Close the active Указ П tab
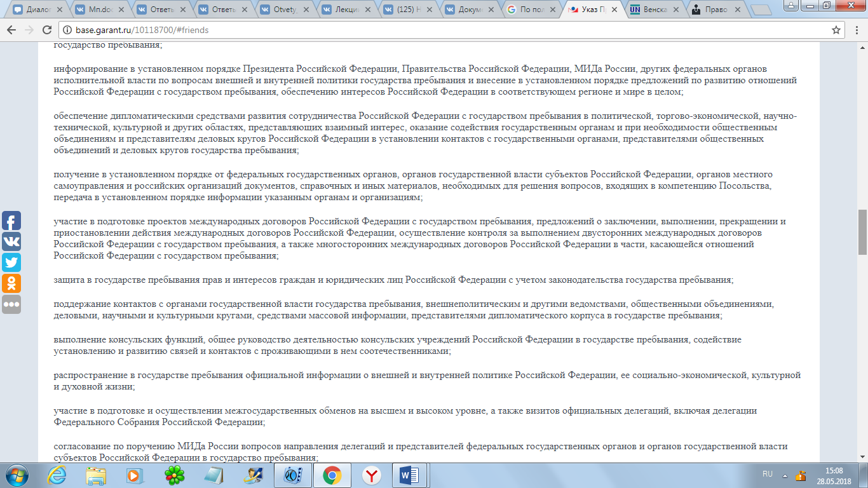 (x=616, y=10)
